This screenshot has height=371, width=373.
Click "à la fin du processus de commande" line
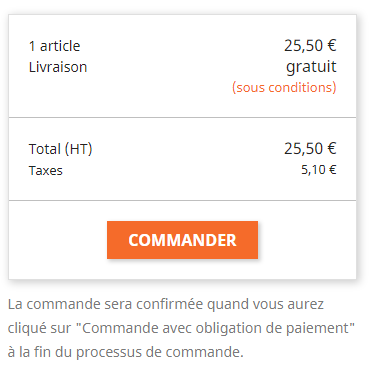point(125,352)
